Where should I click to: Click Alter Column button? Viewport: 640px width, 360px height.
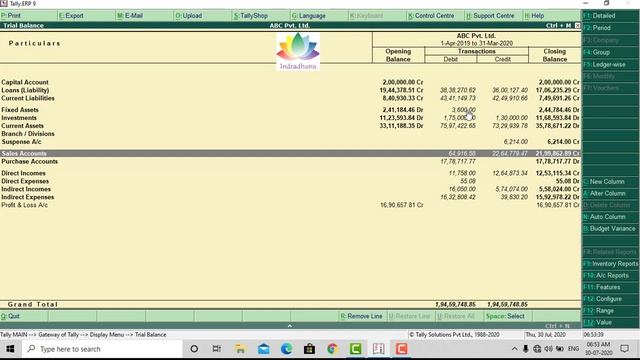(x=611, y=193)
